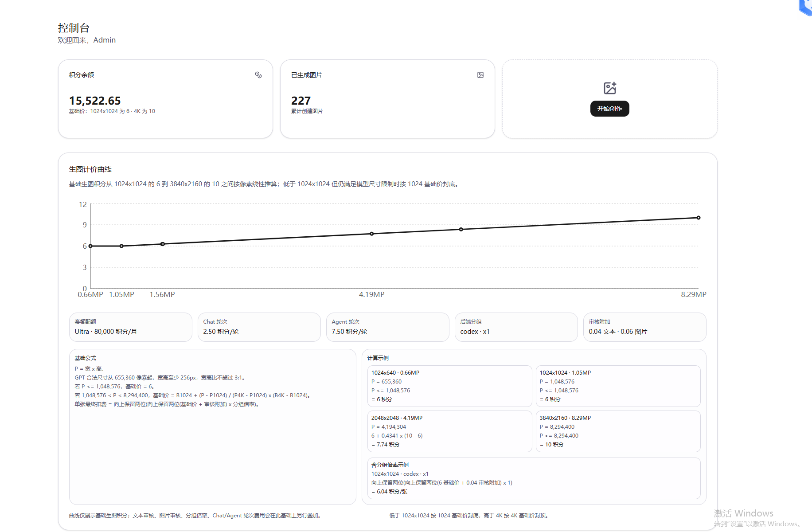Click the 含分组倍率示例 card

[534, 478]
